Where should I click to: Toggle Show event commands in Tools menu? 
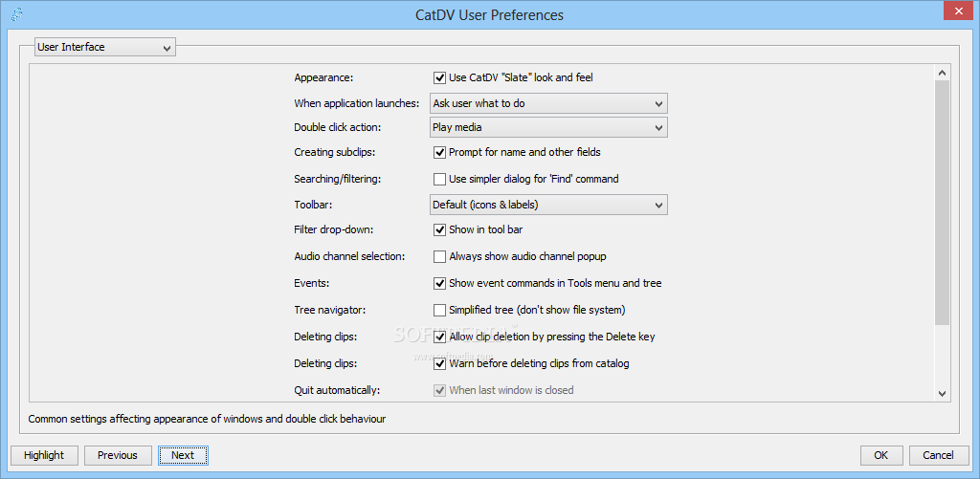pyautogui.click(x=438, y=284)
